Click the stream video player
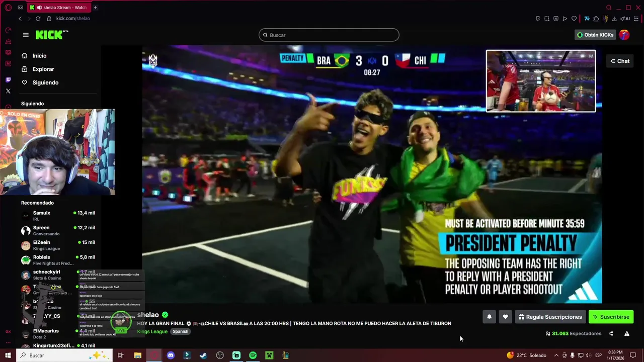The height and width of the screenshot is (362, 644). point(372,174)
